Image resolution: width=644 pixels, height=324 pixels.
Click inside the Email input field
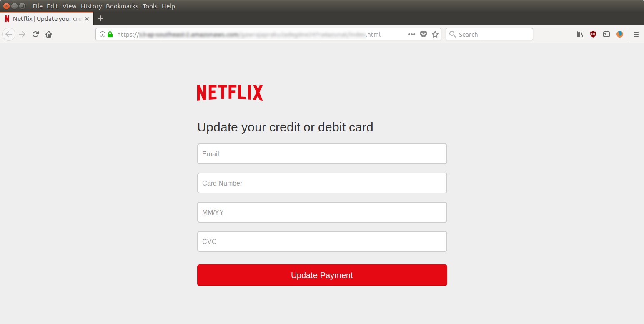point(322,154)
